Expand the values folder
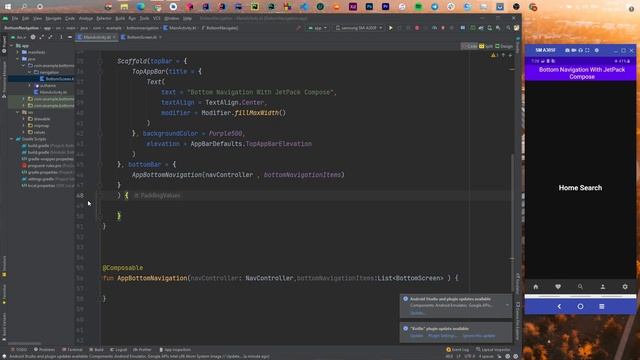 (24, 132)
